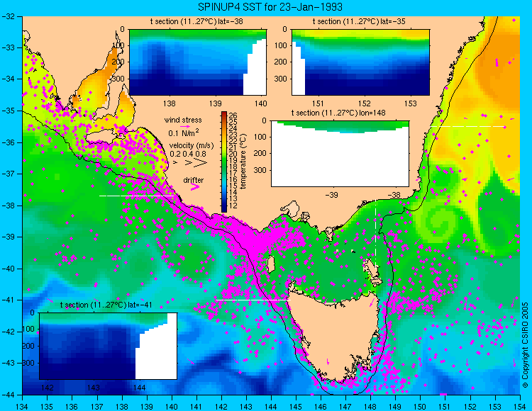This screenshot has height=411, width=532.
Task: Click the '-44' latitude axis label
Action: pos(8,395)
